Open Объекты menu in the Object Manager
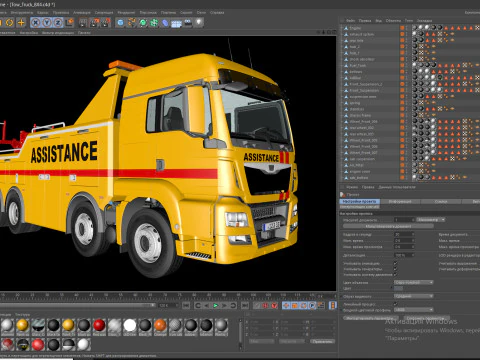Image resolution: width=480 pixels, height=360 pixels. click(393, 20)
